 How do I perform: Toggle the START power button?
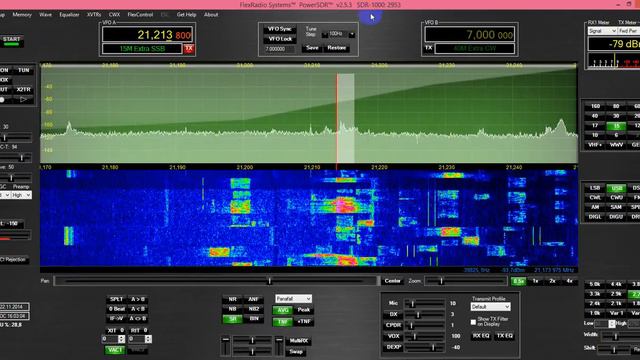click(x=11, y=41)
